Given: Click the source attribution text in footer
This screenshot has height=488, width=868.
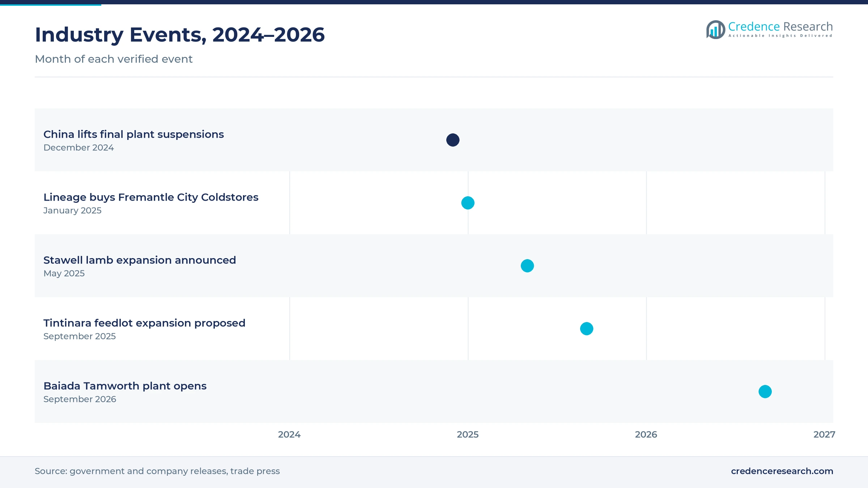Looking at the screenshot, I should 157,471.
